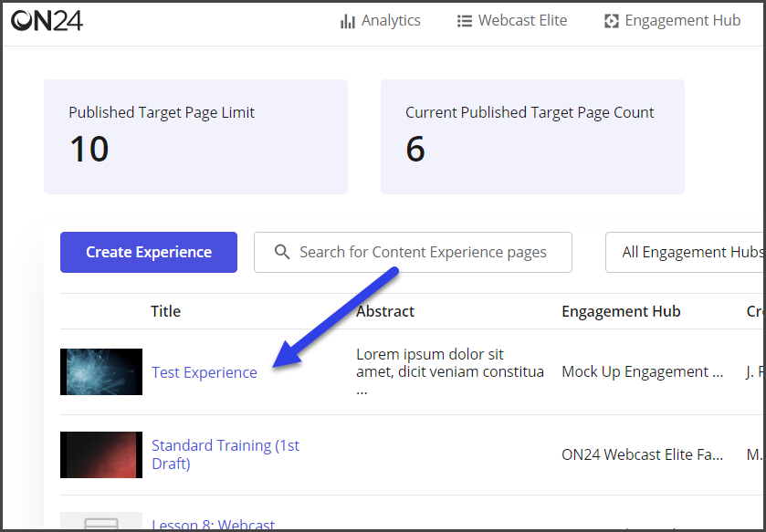Open Standard Training (1st Draft) link
Screen dimensions: 766x532
tap(226, 454)
